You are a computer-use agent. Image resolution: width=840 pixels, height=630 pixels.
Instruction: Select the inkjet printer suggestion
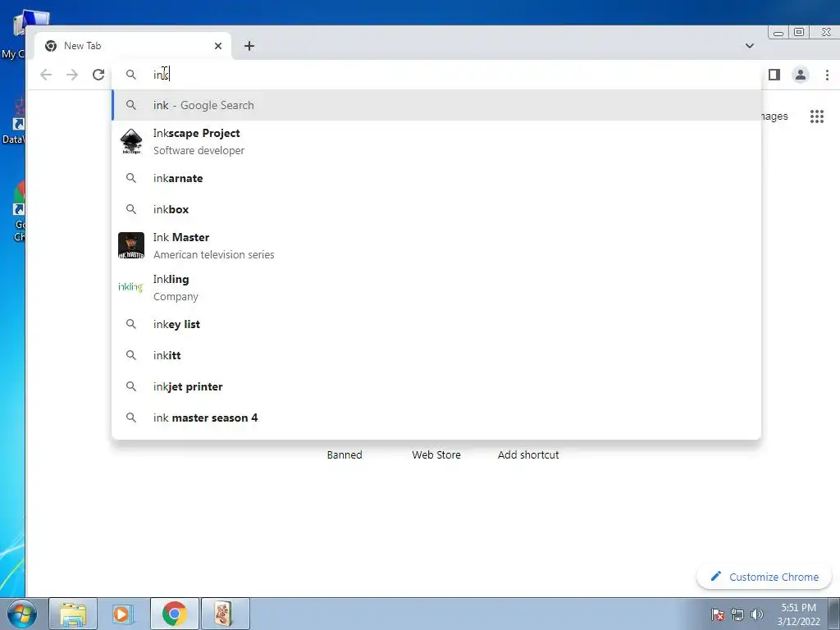tap(436, 386)
